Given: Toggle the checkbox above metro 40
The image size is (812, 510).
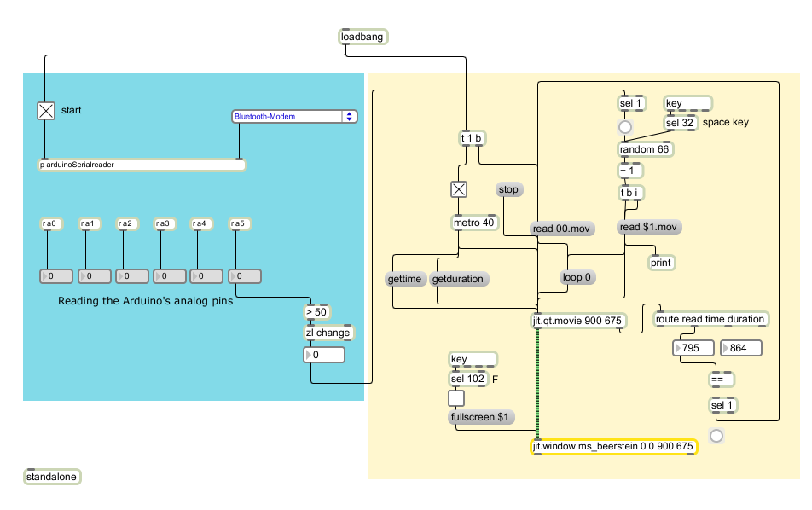Looking at the screenshot, I should pos(459,189).
